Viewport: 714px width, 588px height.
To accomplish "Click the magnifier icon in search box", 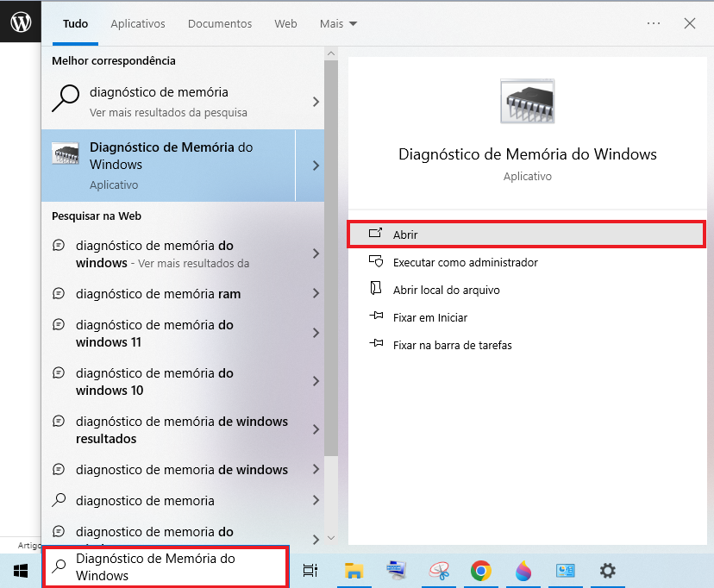I will point(59,566).
